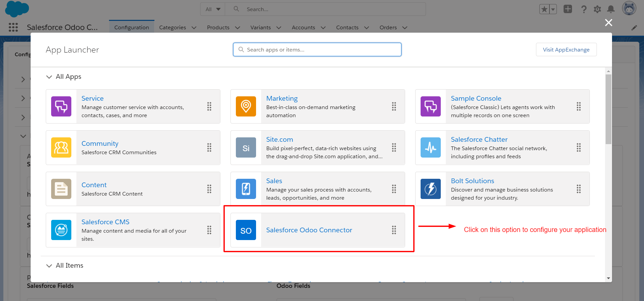Select the yellow Community app icon

[61, 147]
